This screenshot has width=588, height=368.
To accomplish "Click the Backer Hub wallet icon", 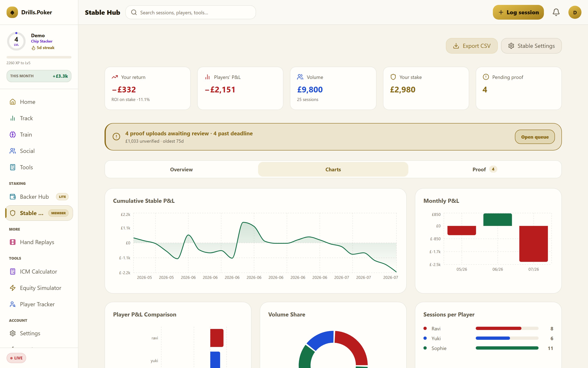I will (13, 197).
